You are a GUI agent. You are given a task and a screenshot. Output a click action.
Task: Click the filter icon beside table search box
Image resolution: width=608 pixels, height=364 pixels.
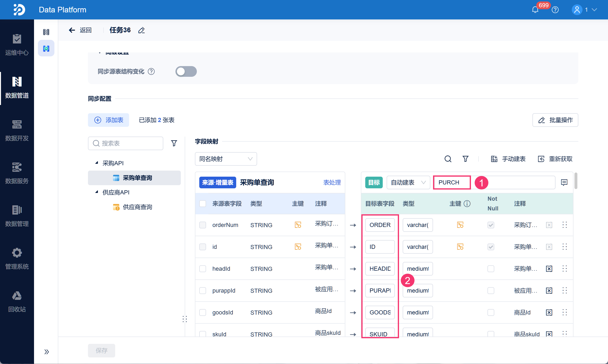[x=174, y=143]
